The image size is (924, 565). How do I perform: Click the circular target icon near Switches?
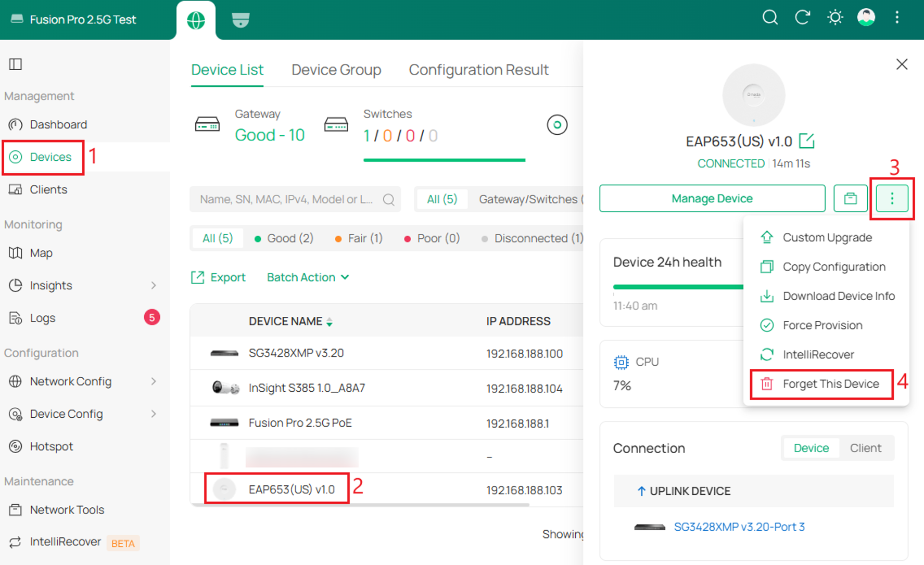[557, 125]
